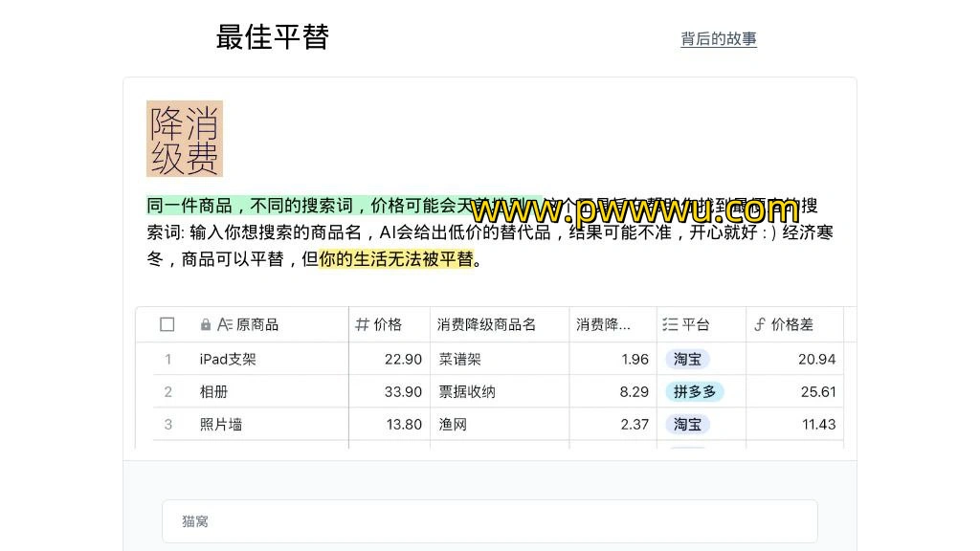Select the 消费降级商品名 column header
Viewport: 980px width, 551px height.
coord(500,324)
